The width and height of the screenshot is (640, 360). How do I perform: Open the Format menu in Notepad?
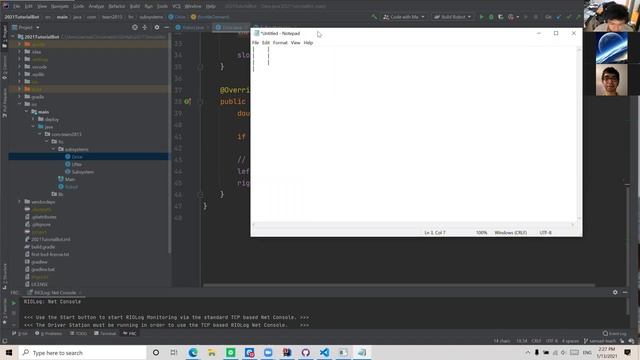pyautogui.click(x=280, y=42)
